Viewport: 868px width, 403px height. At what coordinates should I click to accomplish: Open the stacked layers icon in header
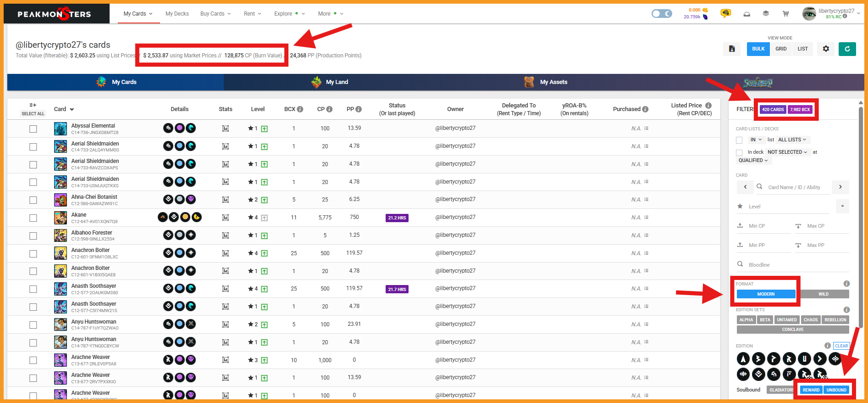tap(766, 14)
